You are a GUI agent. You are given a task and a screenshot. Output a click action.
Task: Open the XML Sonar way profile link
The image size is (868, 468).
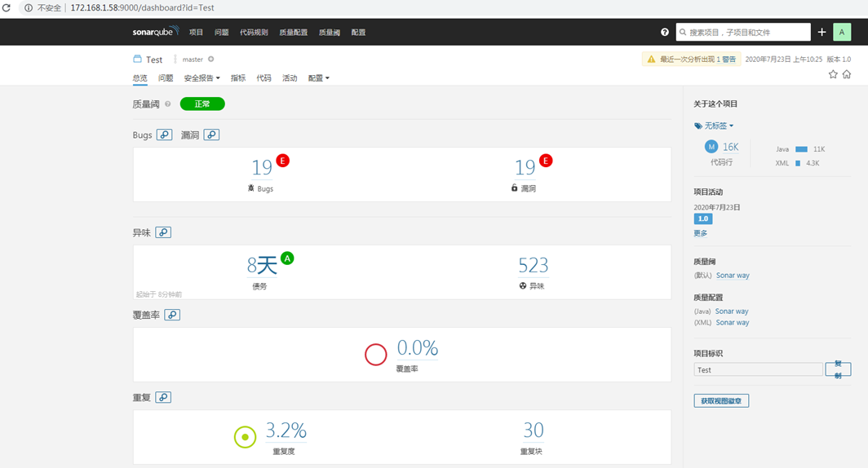(x=733, y=323)
